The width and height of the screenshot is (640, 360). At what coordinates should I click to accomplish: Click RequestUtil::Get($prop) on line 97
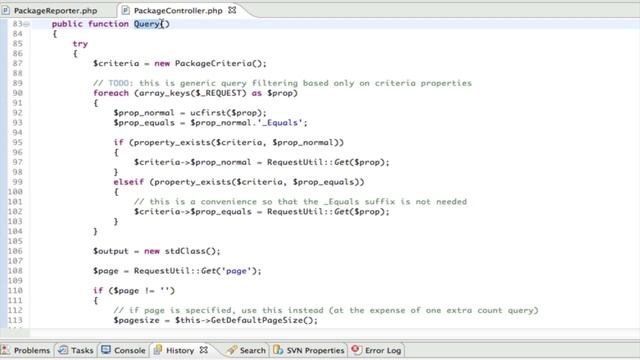(328, 162)
